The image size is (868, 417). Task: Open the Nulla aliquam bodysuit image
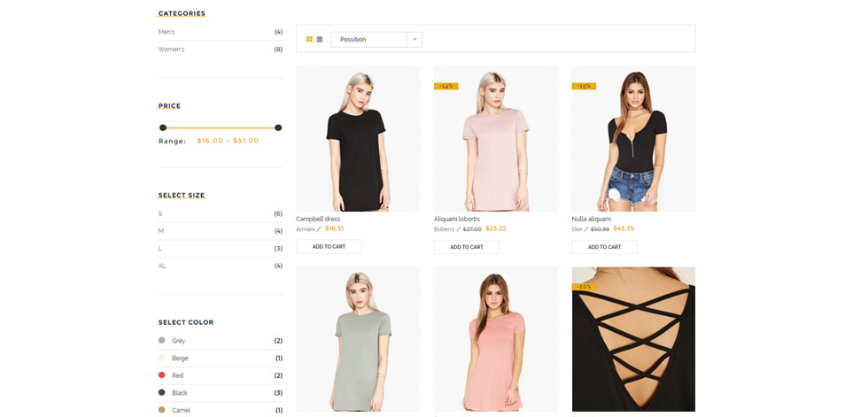pos(633,139)
